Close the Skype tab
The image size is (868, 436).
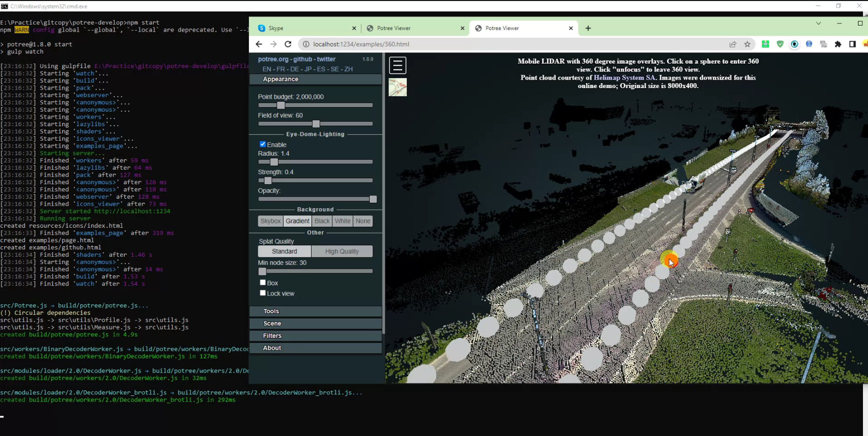[x=354, y=28]
